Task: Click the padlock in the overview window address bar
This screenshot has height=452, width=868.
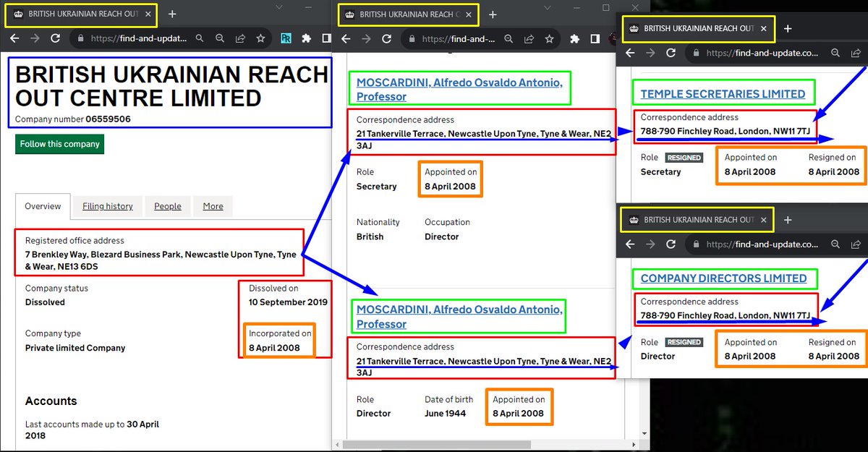Action: tap(80, 39)
